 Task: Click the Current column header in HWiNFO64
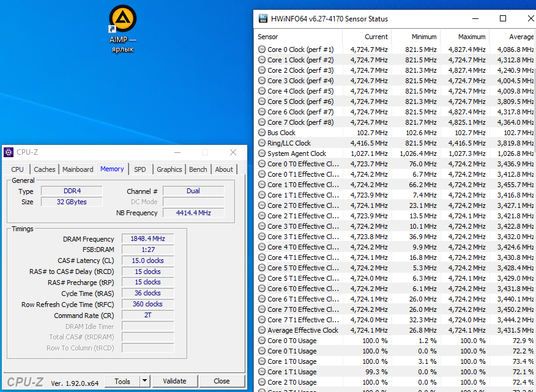point(367,37)
